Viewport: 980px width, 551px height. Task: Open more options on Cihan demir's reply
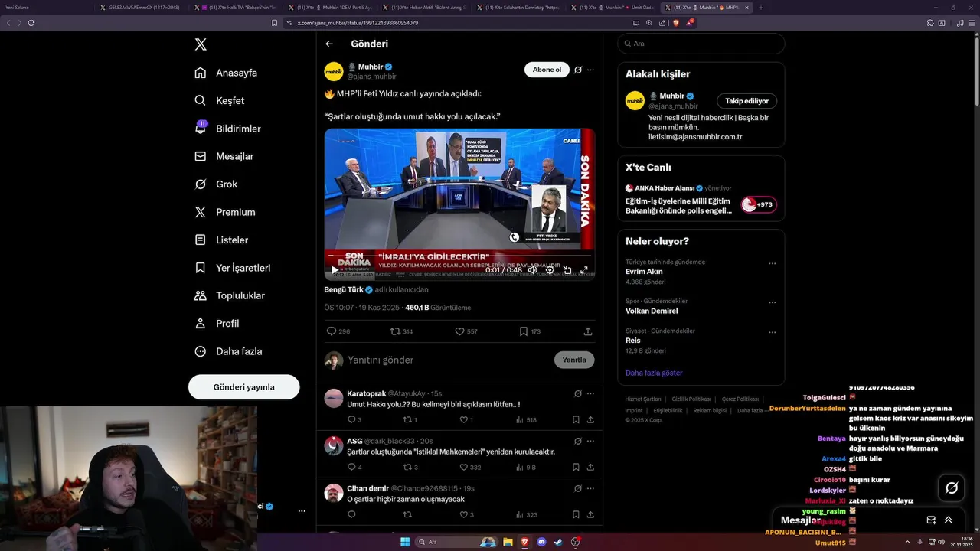point(590,488)
